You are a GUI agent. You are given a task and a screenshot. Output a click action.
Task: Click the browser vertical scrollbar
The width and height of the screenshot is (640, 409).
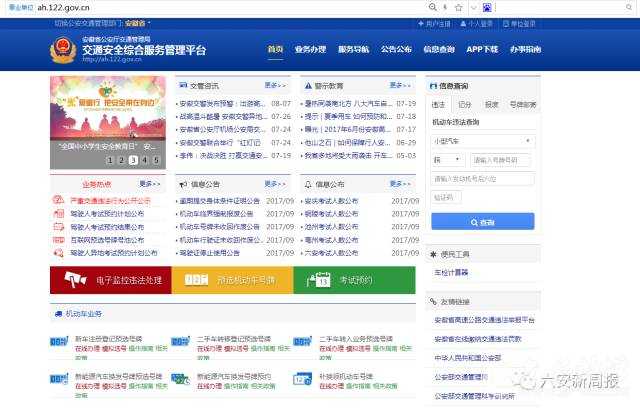pos(635,200)
